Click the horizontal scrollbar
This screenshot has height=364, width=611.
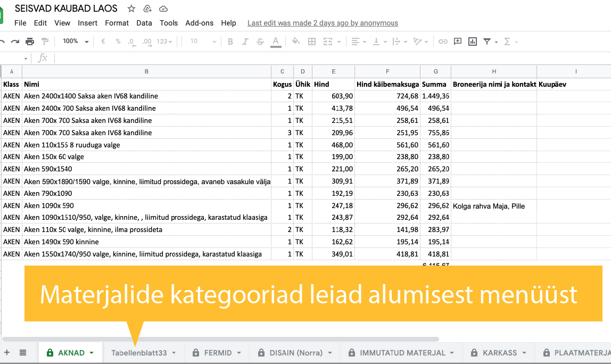pyautogui.click(x=220, y=339)
